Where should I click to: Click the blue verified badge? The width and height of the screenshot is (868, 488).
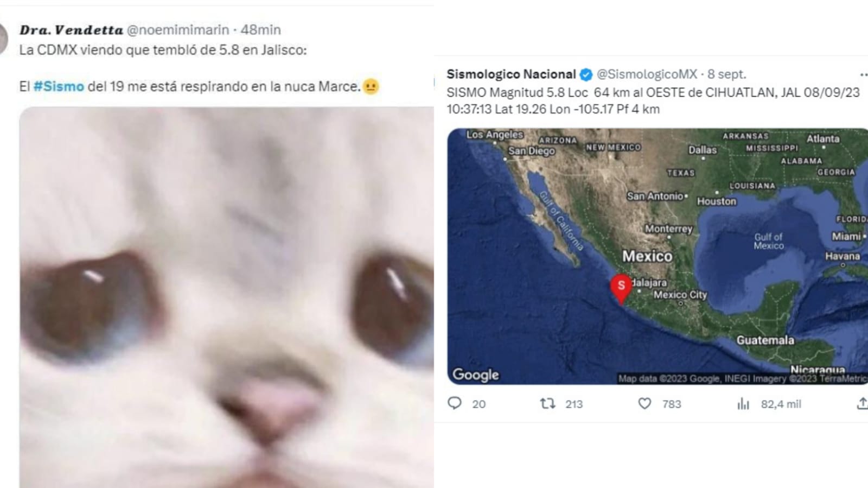pyautogui.click(x=586, y=74)
